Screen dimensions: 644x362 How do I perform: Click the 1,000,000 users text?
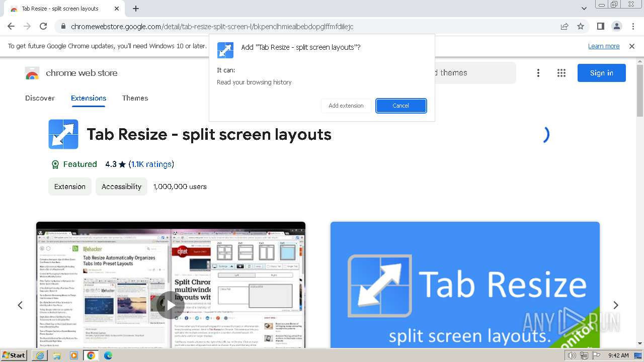(180, 187)
